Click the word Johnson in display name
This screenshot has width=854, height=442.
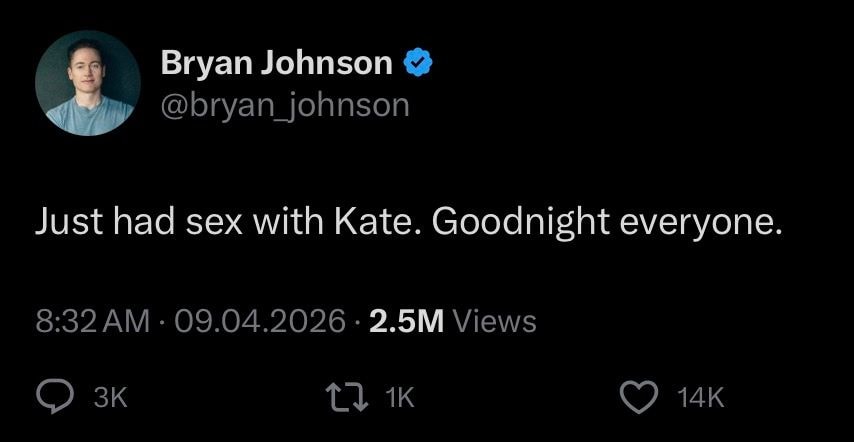[327, 64]
